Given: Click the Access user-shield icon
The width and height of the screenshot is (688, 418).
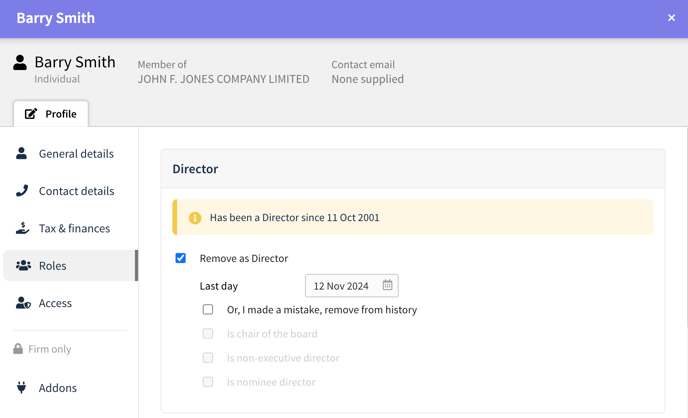Looking at the screenshot, I should pos(23,303).
